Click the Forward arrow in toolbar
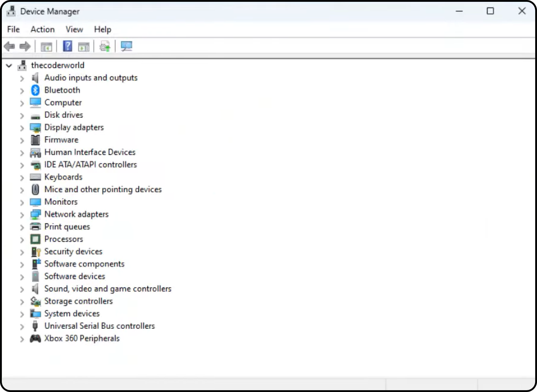537x392 pixels. click(x=25, y=46)
